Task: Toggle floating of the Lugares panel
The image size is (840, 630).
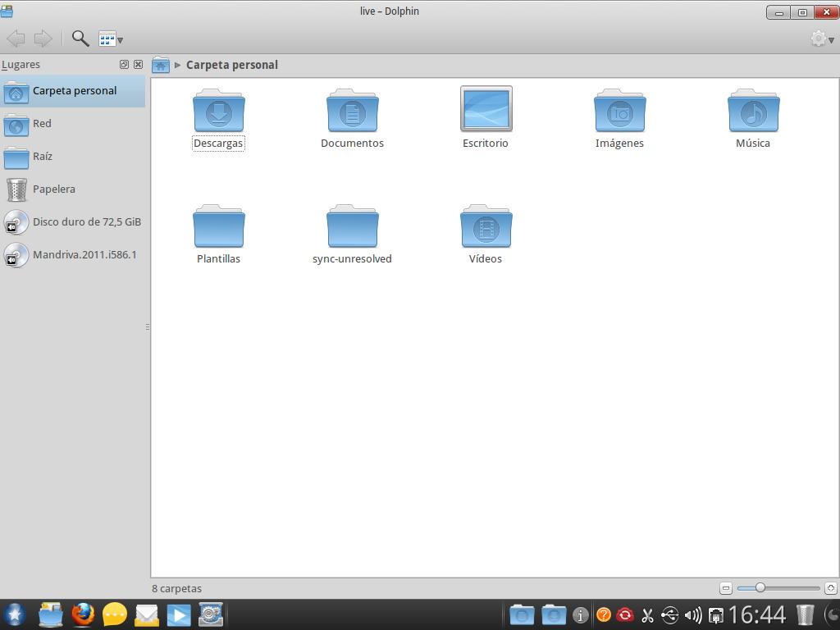Action: [124, 64]
